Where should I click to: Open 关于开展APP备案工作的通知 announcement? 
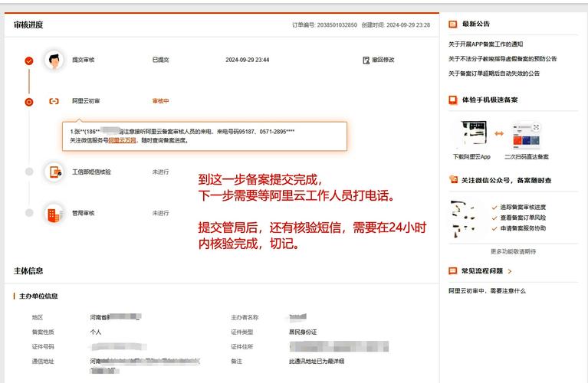click(485, 44)
